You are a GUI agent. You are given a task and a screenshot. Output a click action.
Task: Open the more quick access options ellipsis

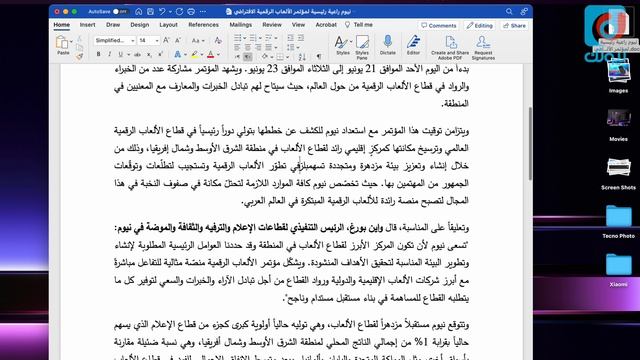pos(203,11)
